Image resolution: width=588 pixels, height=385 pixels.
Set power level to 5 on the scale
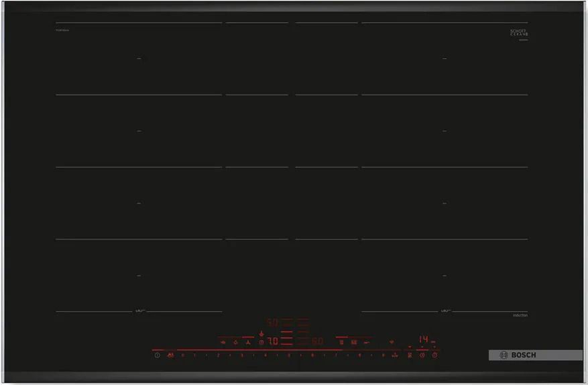[289, 355]
